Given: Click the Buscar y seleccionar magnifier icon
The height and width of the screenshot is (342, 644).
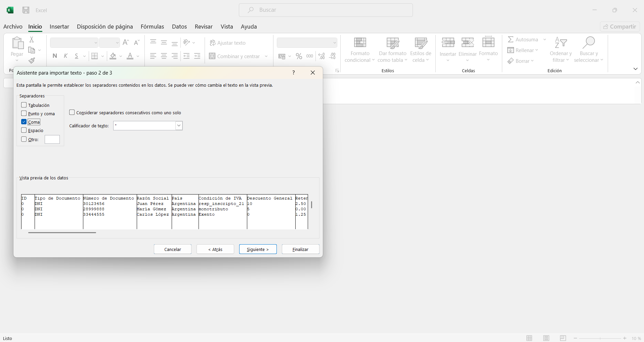Looking at the screenshot, I should 588,43.
